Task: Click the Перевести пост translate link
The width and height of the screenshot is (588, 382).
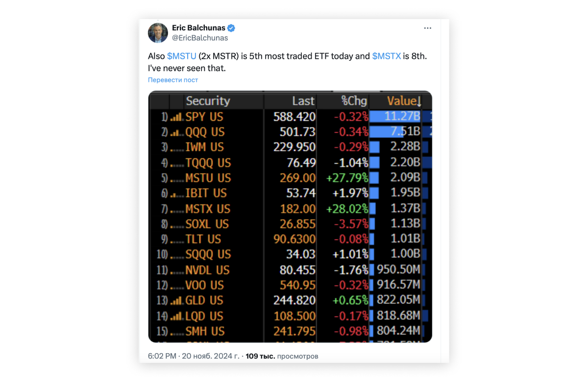Action: pos(173,80)
